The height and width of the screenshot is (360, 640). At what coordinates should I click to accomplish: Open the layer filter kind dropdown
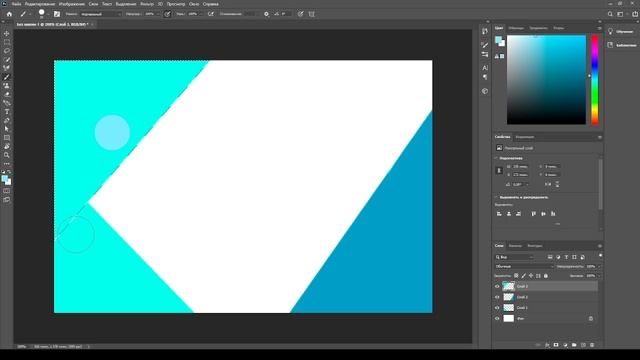514,257
